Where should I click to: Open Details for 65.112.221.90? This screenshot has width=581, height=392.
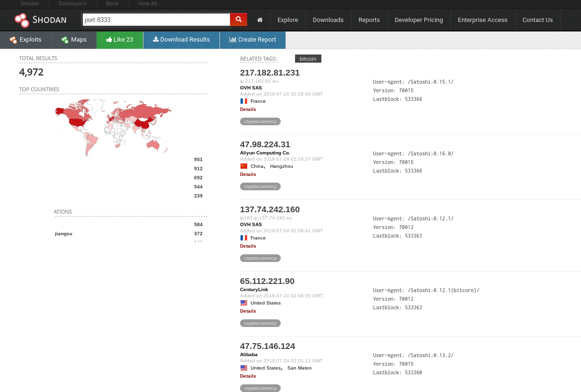click(248, 311)
